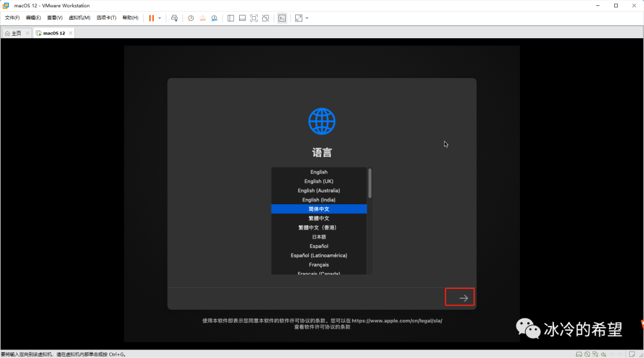Click the hard disk status bar icon

[x=578, y=354]
